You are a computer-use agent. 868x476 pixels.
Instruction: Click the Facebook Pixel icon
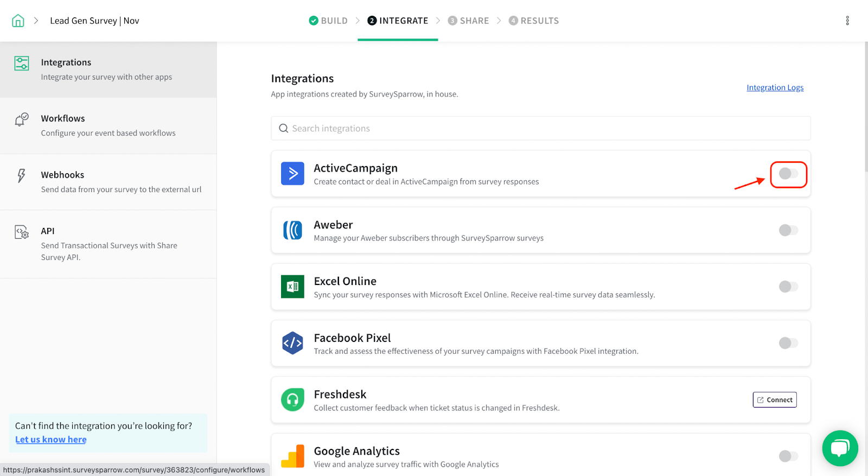point(292,343)
